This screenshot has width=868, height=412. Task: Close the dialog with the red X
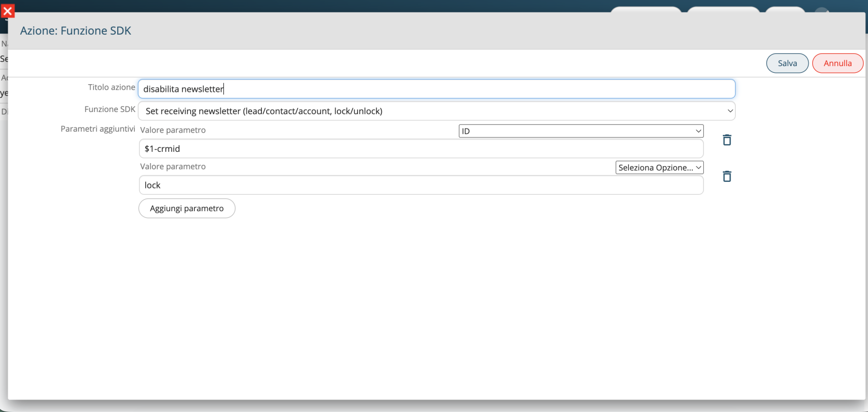pyautogui.click(x=7, y=11)
